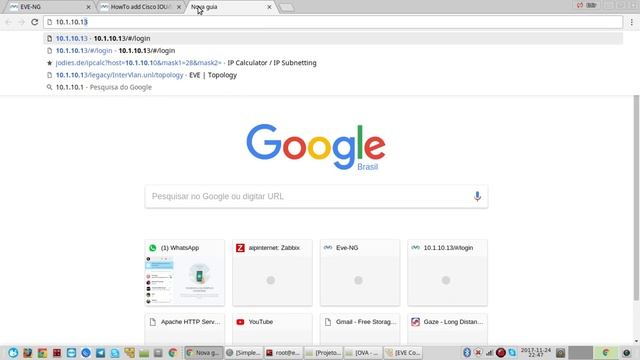
Task: Close the HowTo add Cisco IOU tab
Action: click(x=179, y=7)
